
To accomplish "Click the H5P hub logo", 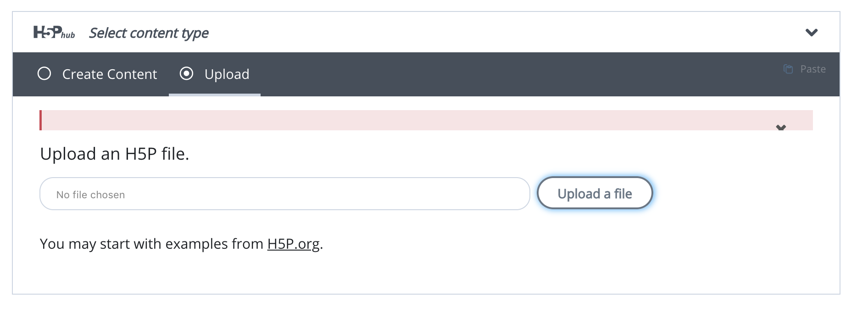I will click(x=54, y=33).
